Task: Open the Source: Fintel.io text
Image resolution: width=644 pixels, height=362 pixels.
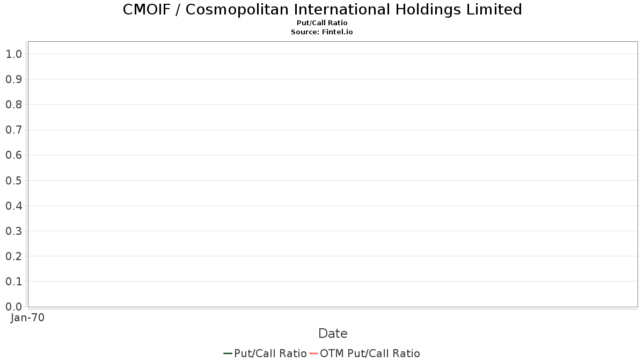Action: coord(322,32)
